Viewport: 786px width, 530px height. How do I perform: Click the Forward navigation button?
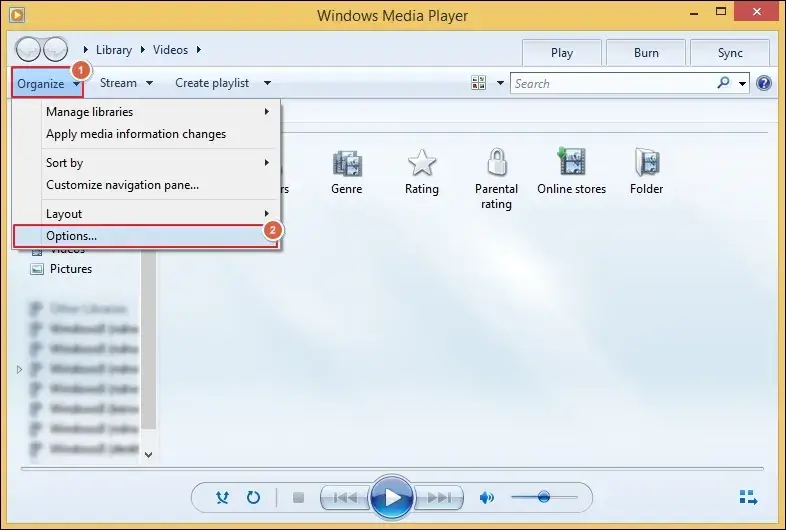tap(55, 49)
